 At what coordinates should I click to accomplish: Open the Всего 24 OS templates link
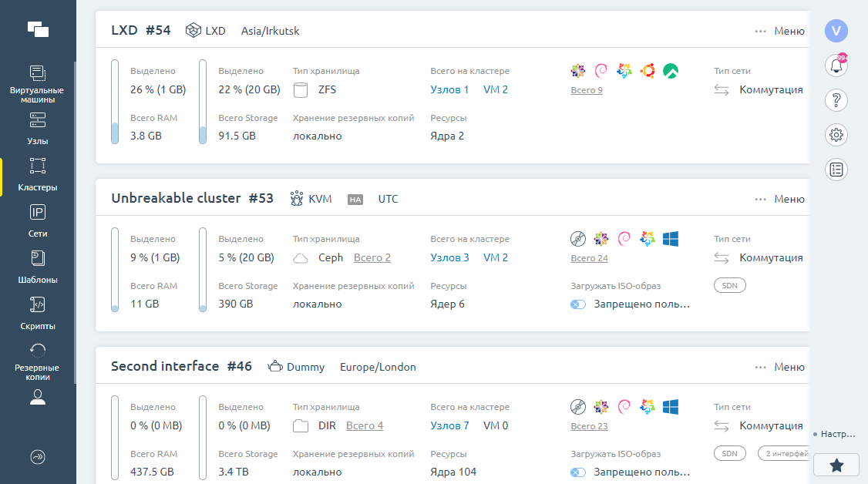589,259
